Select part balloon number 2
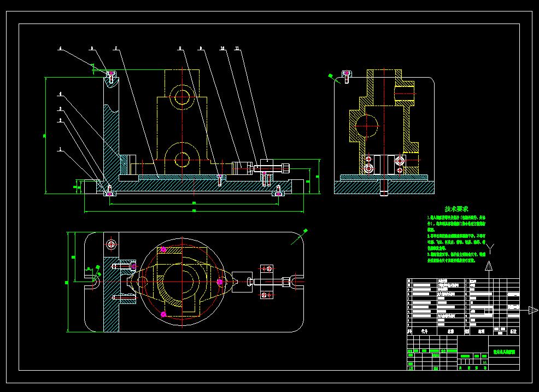Image resolution: width=539 pixels, height=392 pixels. tap(61, 120)
